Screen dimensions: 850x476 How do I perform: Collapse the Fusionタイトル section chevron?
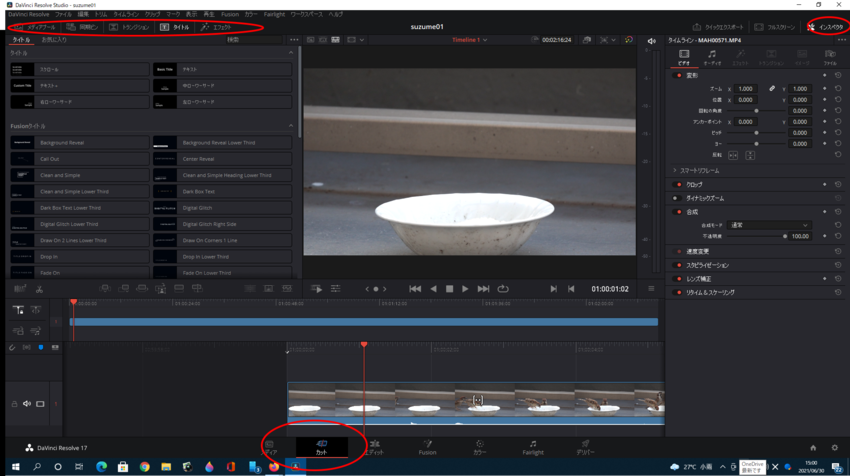pos(291,126)
